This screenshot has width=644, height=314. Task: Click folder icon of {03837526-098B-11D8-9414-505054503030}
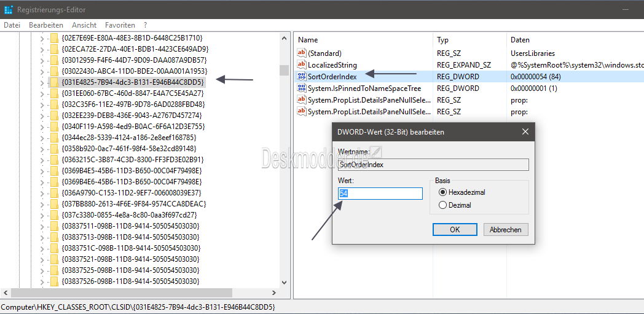(x=54, y=281)
